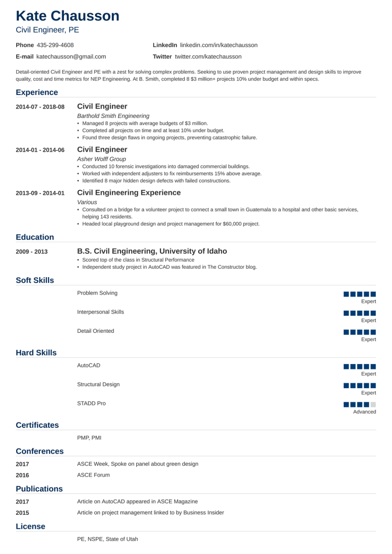392x554 pixels.
Task: Click the LinkedIn profile URL
Action: click(218, 45)
